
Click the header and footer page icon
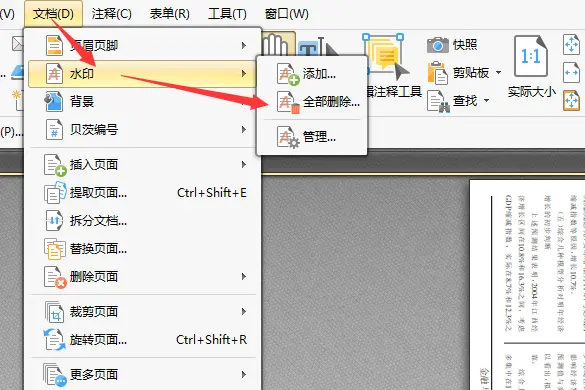tap(54, 46)
